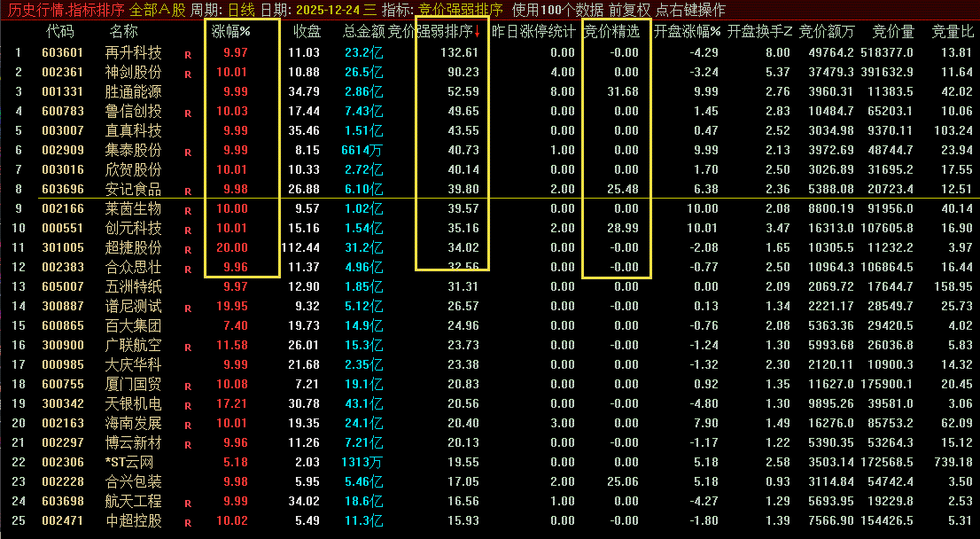Click the red R marker next to 广联航空
980x539 pixels.
coord(188,348)
